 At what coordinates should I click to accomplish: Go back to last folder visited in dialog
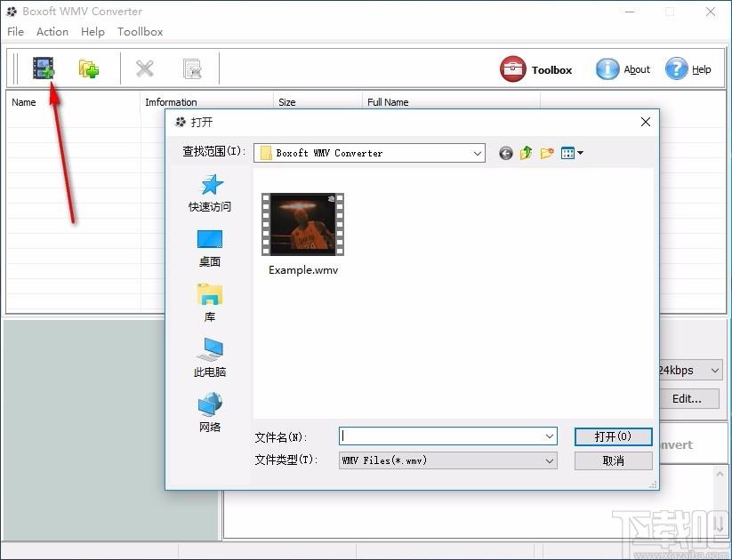(505, 153)
